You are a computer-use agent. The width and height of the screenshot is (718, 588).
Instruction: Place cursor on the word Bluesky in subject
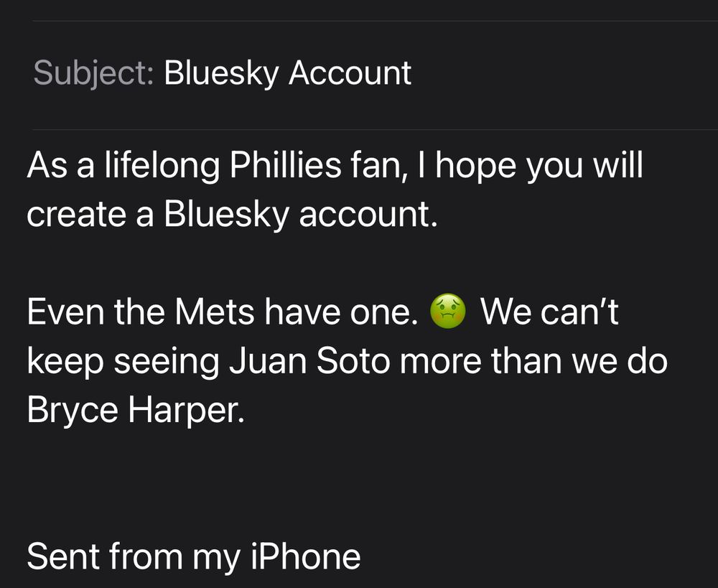coord(221,73)
